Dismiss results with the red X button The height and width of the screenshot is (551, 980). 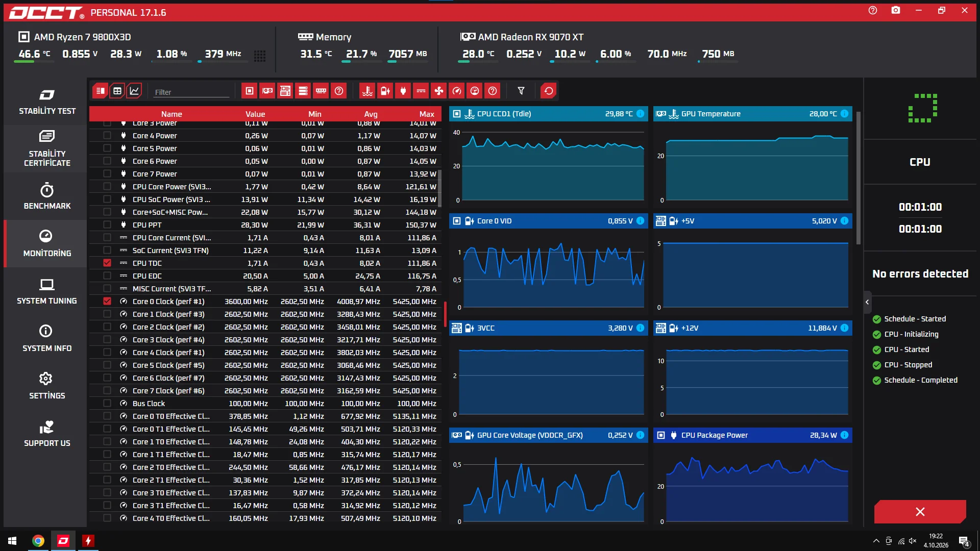(x=920, y=512)
